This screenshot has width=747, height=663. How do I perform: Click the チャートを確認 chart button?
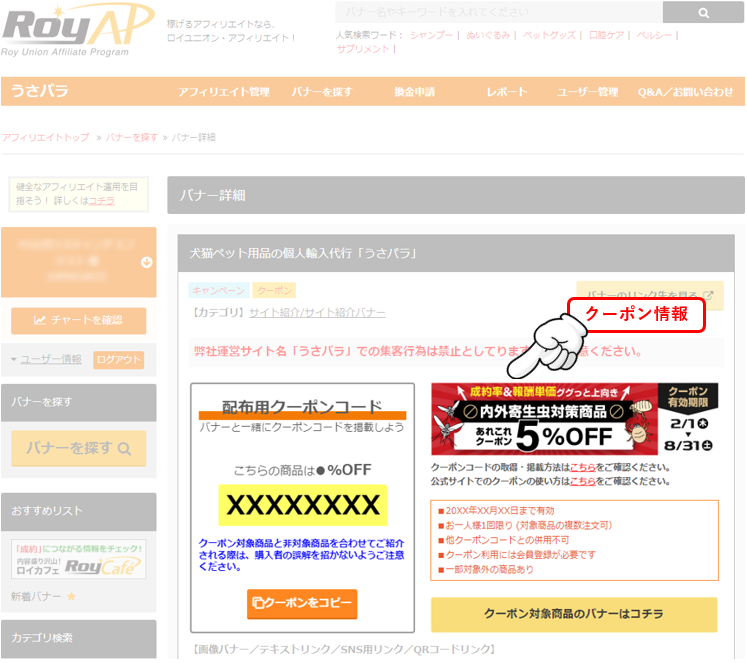pos(78,320)
